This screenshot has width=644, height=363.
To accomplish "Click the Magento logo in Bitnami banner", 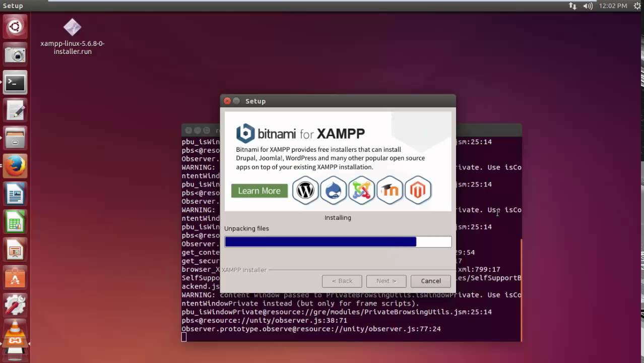I will point(418,190).
